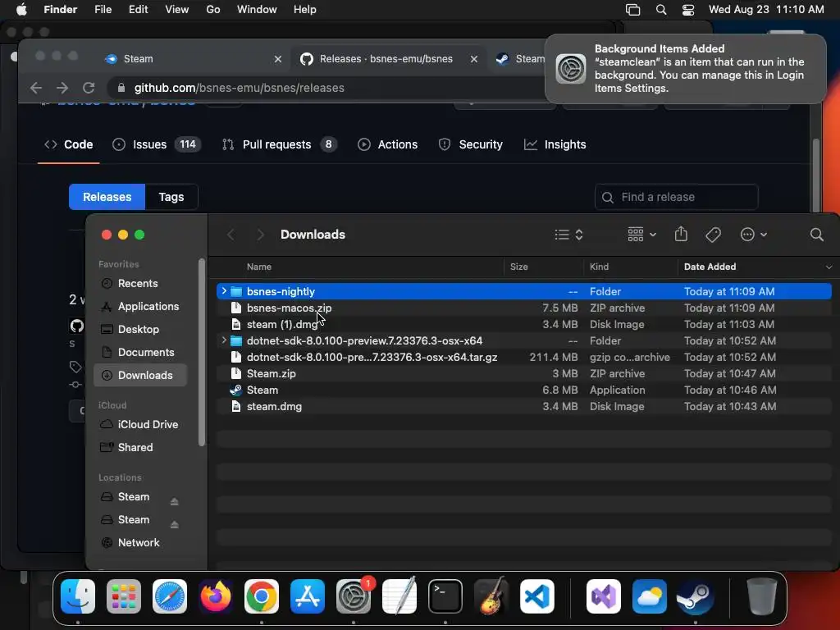
Task: Eject the second Steam volume
Action: (x=174, y=524)
